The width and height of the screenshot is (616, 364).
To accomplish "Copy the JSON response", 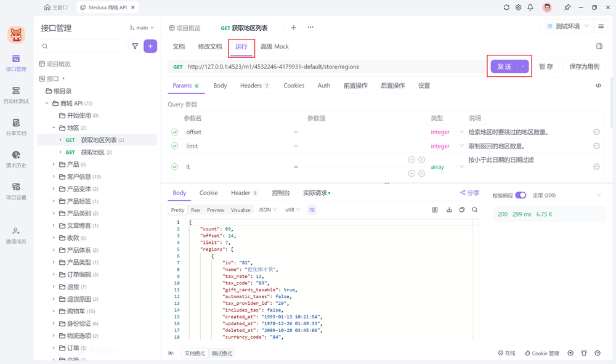I will (x=462, y=209).
